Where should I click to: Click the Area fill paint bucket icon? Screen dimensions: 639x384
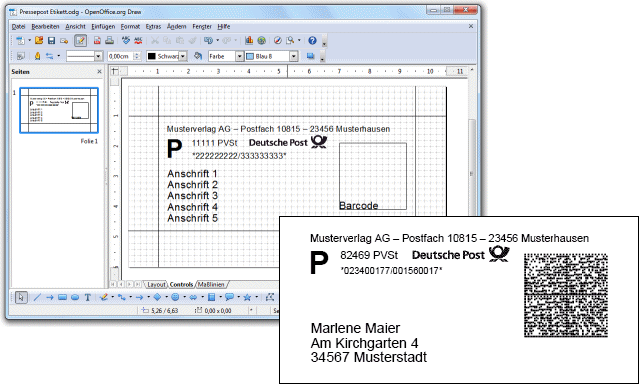click(198, 56)
